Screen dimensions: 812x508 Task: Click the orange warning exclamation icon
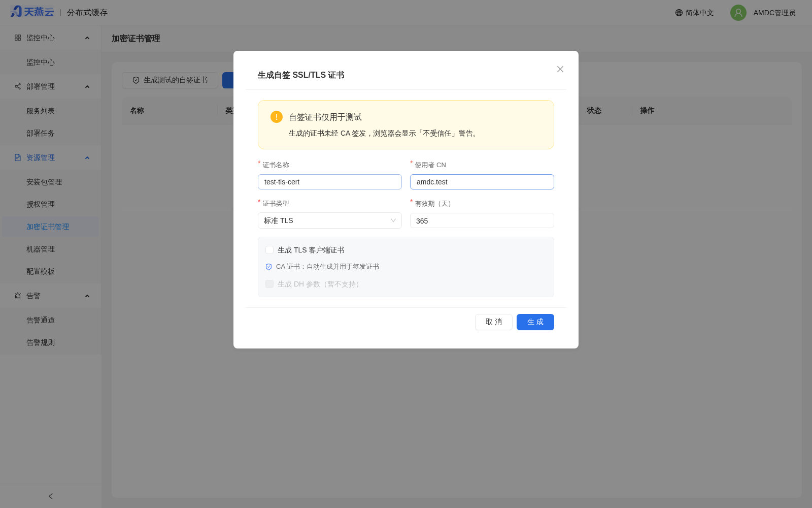point(277,117)
